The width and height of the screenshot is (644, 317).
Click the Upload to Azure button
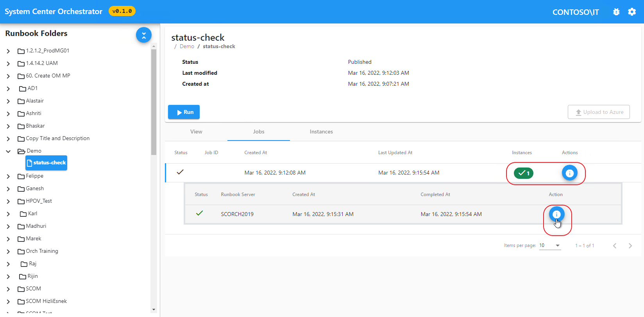598,112
